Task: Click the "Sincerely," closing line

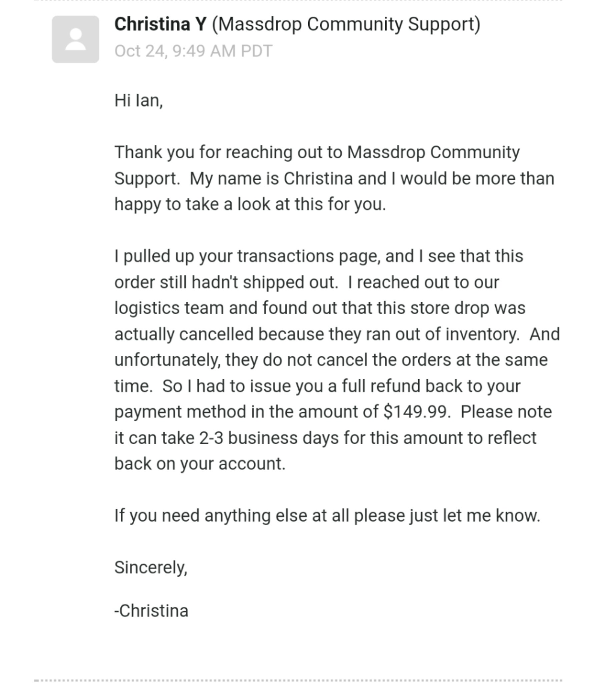Action: tap(151, 568)
